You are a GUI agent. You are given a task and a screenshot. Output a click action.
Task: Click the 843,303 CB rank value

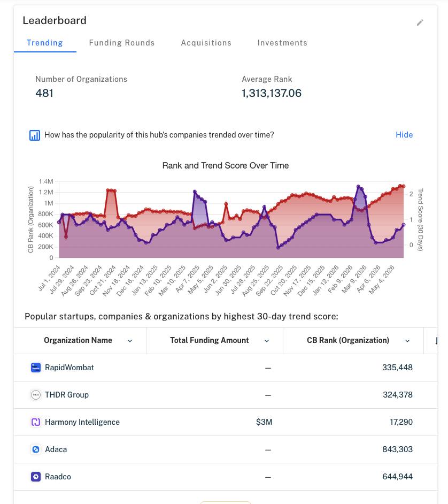pyautogui.click(x=397, y=449)
